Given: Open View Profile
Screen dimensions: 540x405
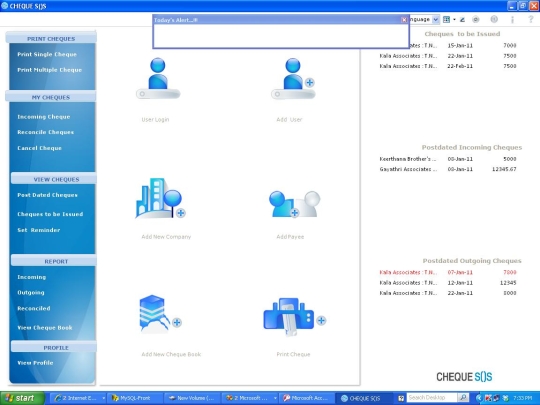Looking at the screenshot, I should pyautogui.click(x=35, y=363).
